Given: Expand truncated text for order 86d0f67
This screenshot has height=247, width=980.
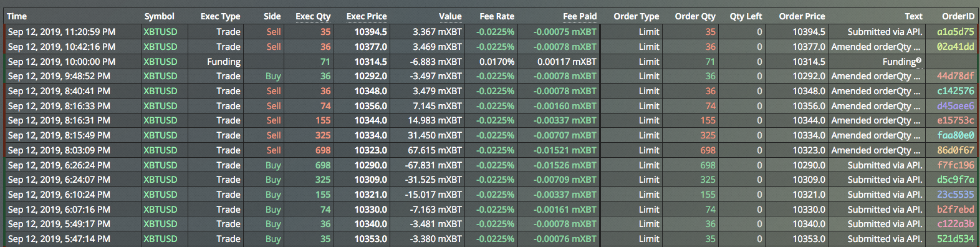Looking at the screenshot, I should pos(876,150).
